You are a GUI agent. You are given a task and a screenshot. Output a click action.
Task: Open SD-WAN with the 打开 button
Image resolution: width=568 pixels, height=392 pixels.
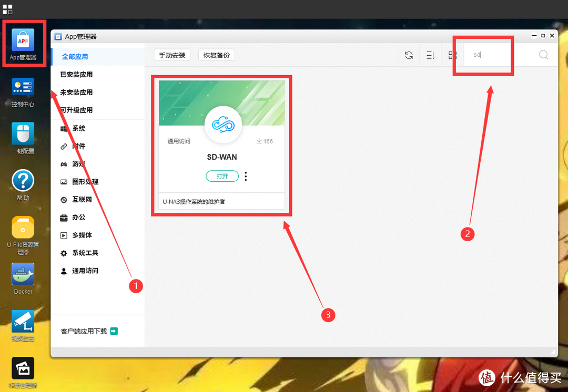222,176
